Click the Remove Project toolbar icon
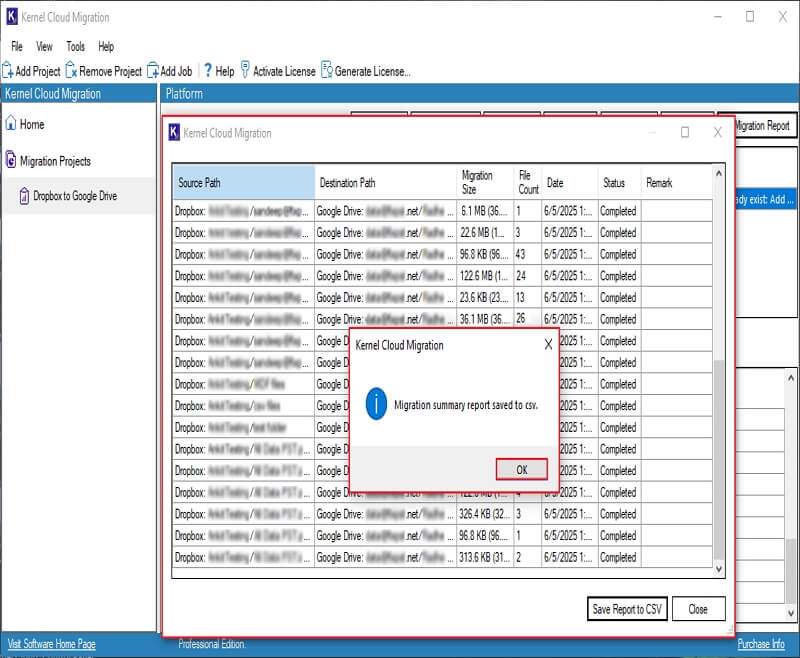 coord(71,71)
